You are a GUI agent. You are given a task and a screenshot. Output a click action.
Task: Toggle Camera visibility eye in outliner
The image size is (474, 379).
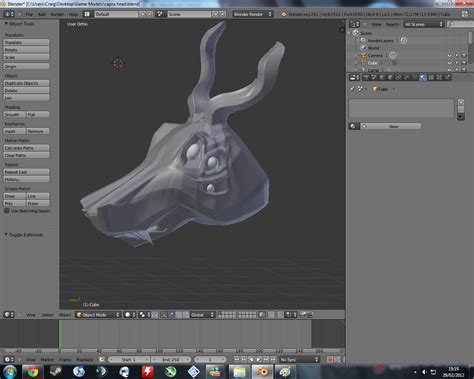pos(449,55)
